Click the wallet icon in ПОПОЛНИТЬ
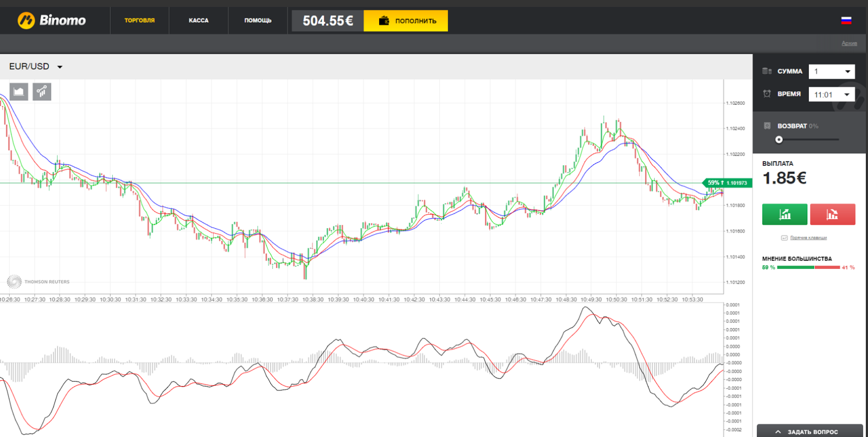 coord(384,21)
